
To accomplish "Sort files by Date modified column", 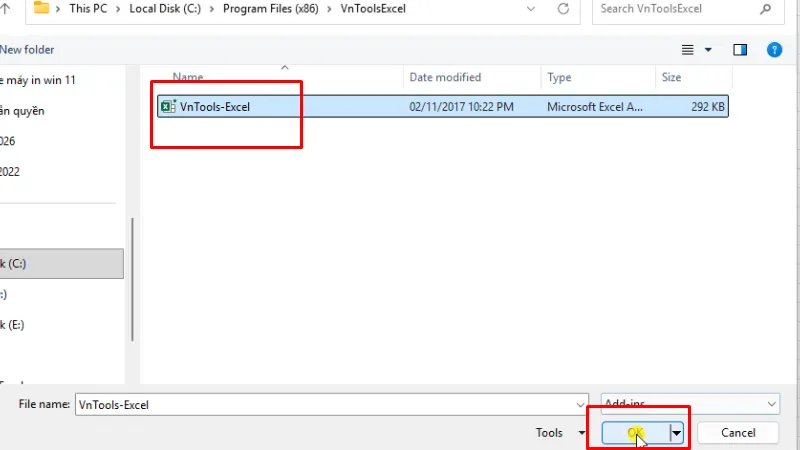I will pos(445,77).
